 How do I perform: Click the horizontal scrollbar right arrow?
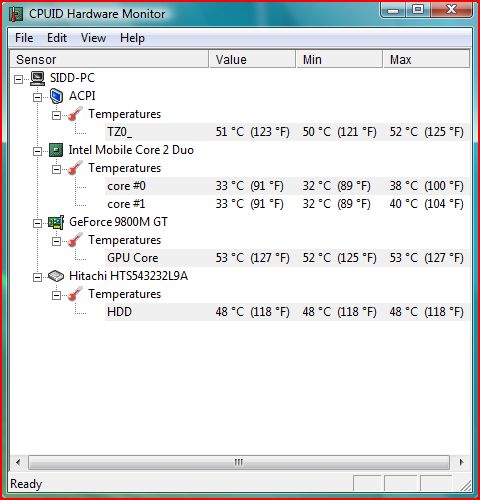pos(461,462)
